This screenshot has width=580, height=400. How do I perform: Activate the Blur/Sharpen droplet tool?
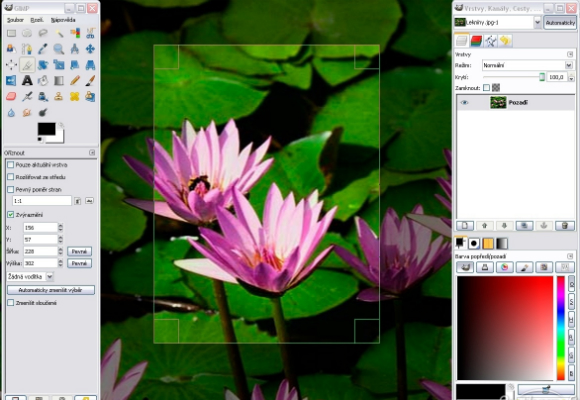pos(11,112)
